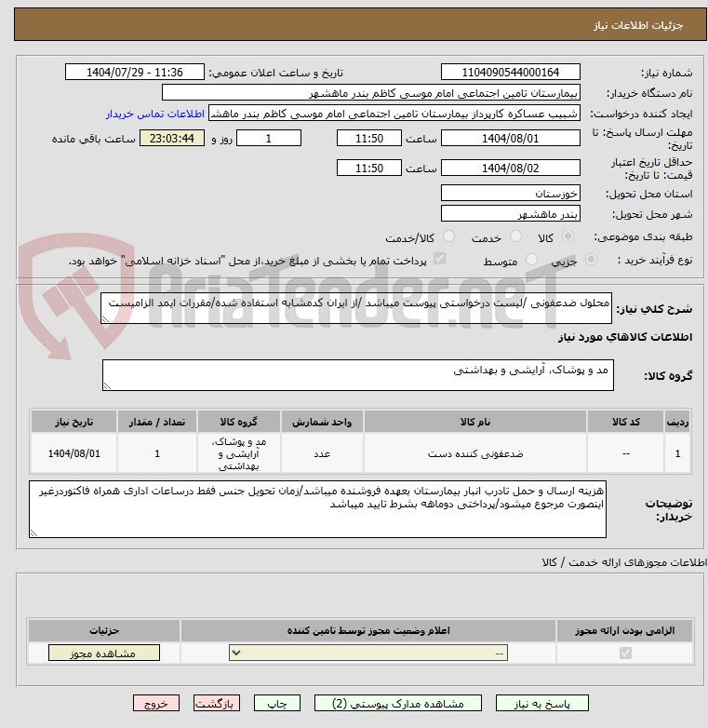Click the خروج exit button
This screenshot has height=728, width=708.
point(156,704)
